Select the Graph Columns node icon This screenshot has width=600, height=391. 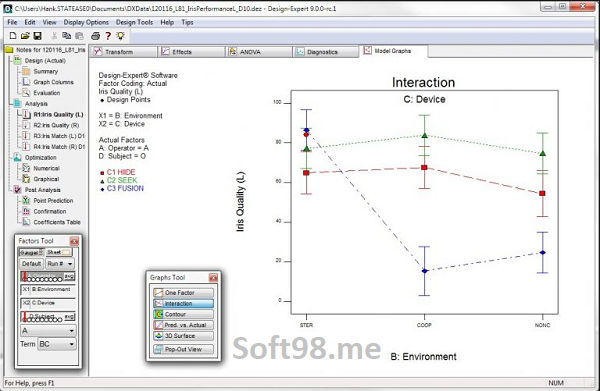coord(26,82)
